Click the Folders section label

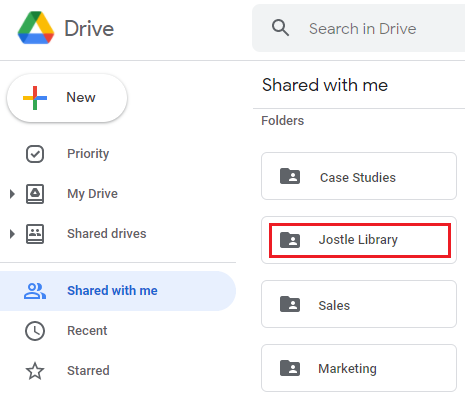[x=283, y=120]
